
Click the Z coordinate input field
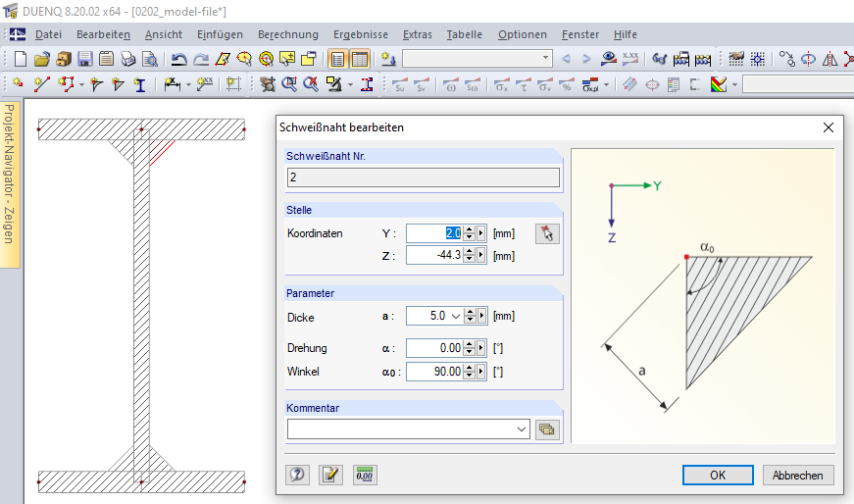point(434,255)
